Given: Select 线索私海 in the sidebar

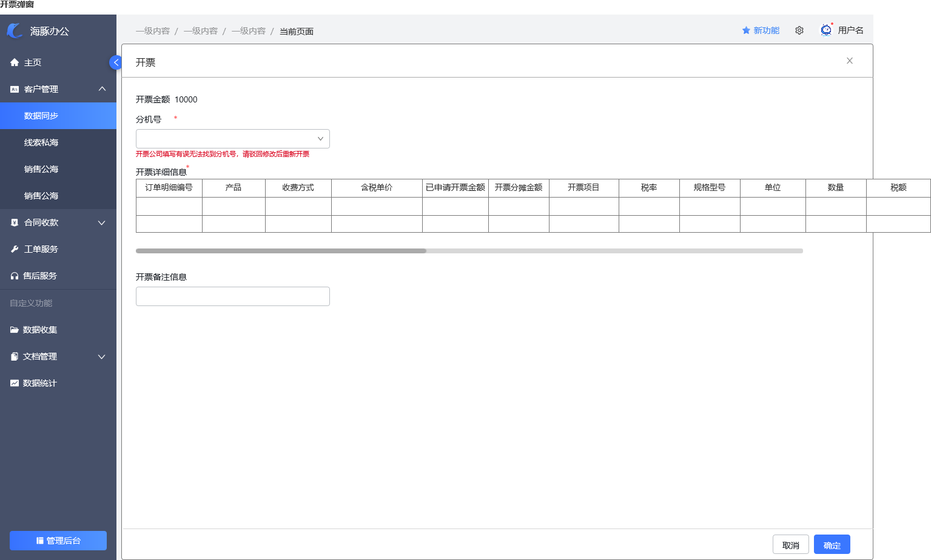Looking at the screenshot, I should 58,142.
